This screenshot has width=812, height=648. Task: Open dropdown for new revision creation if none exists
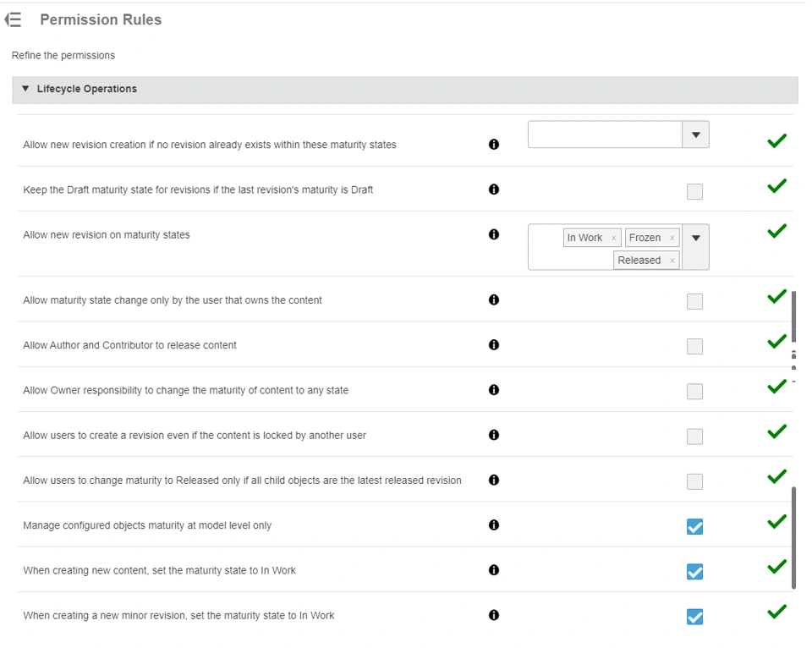pos(695,135)
